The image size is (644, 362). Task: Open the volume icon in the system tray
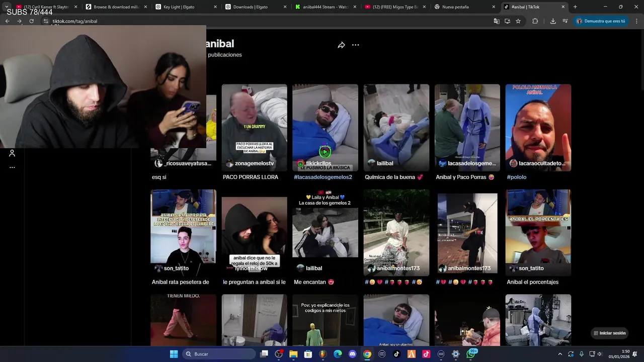[600, 354]
